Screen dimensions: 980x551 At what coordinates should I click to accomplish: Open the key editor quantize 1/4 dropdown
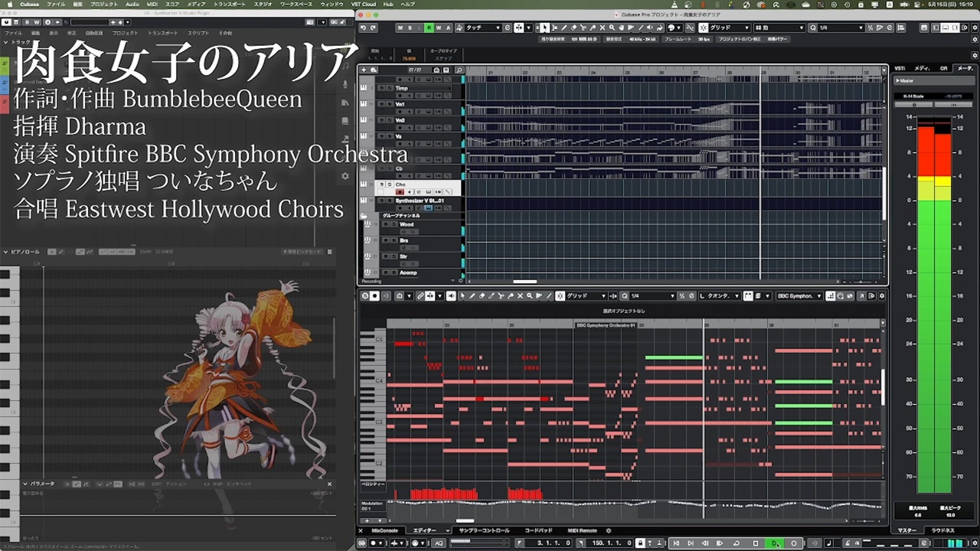653,296
